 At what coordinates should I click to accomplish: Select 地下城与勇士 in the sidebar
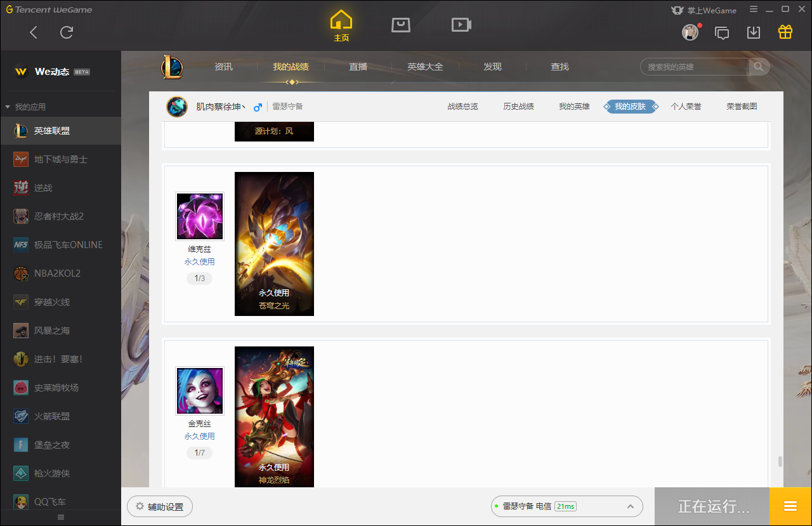click(x=60, y=159)
